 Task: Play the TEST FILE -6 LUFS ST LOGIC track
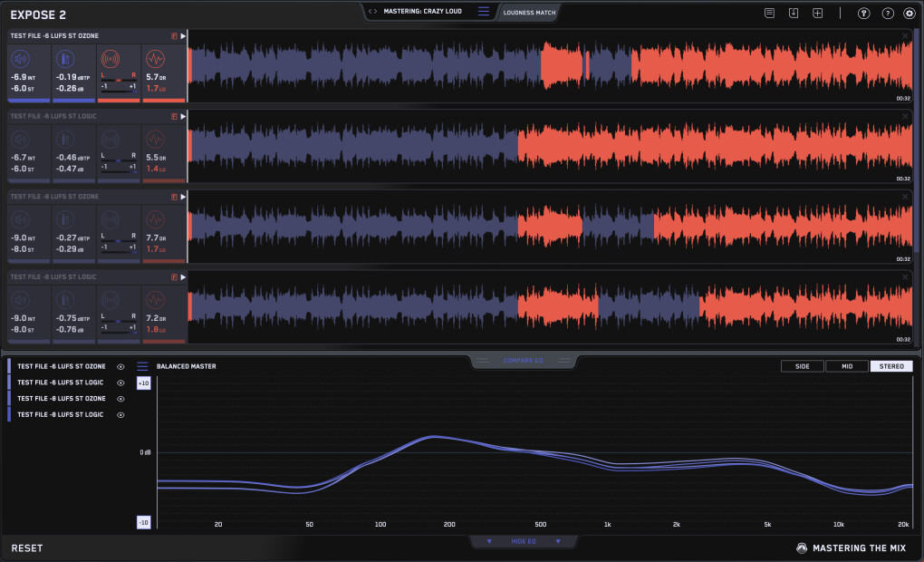click(x=183, y=116)
